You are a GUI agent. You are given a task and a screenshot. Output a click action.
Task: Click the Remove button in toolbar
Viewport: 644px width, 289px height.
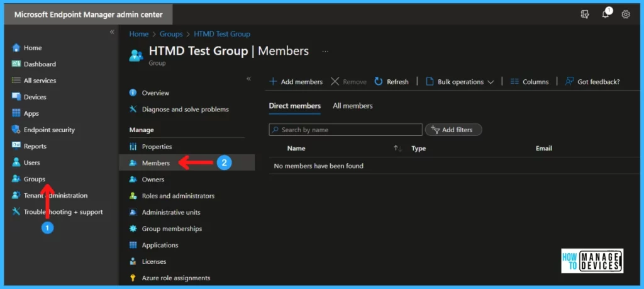tap(348, 82)
